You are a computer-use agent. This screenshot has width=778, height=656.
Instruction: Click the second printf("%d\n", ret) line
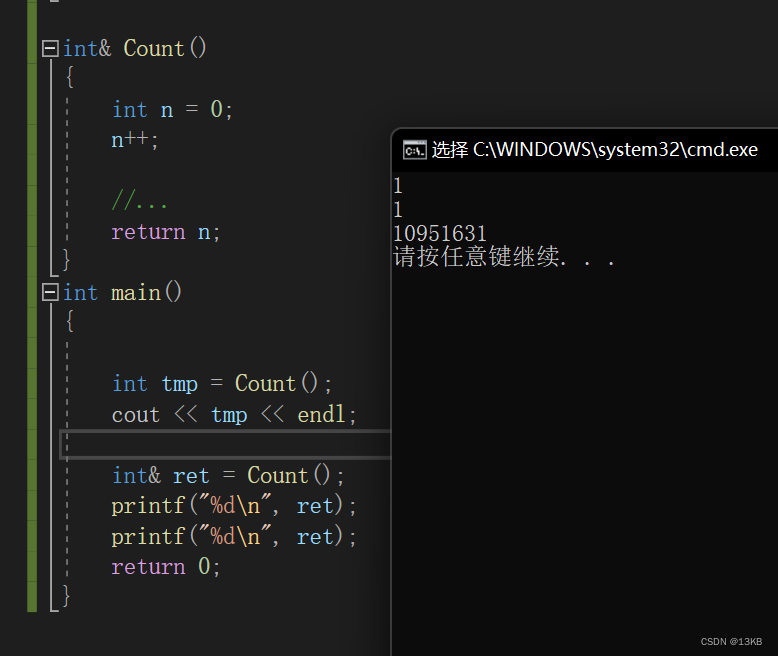(x=234, y=536)
